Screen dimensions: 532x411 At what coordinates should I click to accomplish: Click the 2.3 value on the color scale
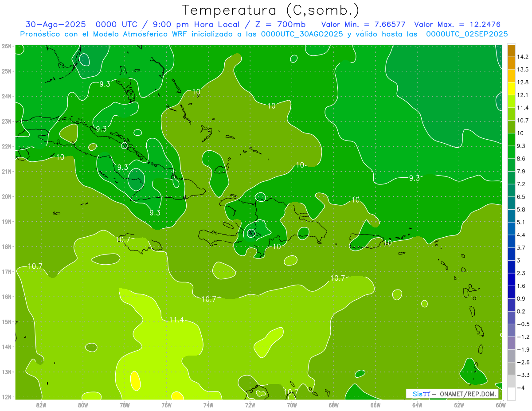[x=521, y=273]
